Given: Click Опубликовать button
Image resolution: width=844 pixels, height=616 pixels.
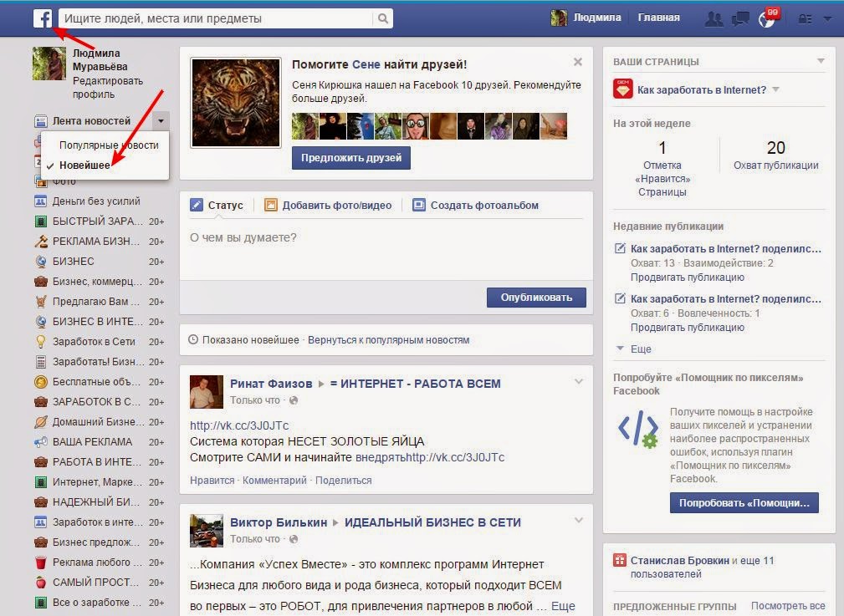Looking at the screenshot, I should (536, 298).
